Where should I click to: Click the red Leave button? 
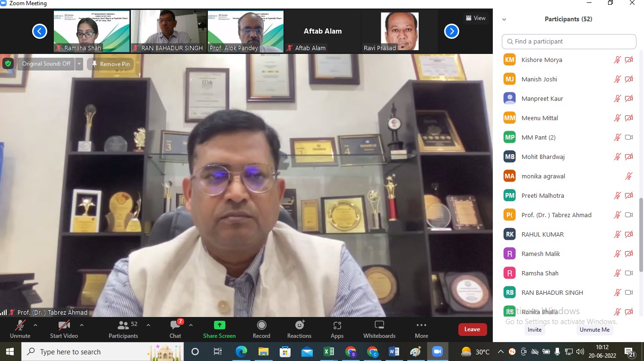click(x=472, y=329)
